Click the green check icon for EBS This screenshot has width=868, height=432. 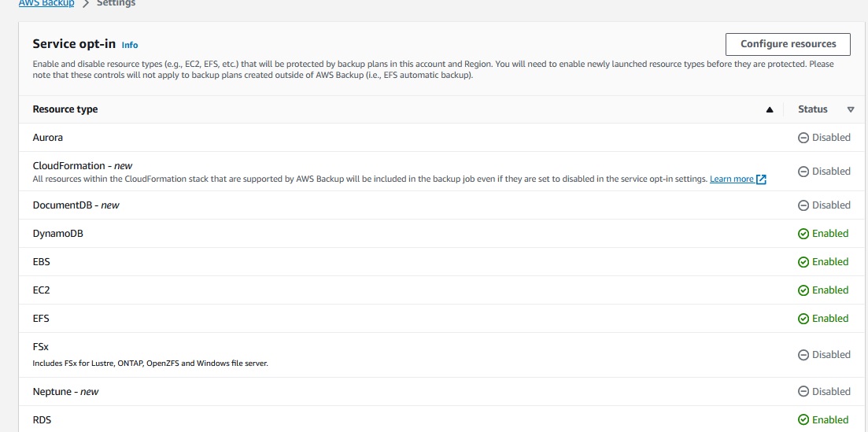pyautogui.click(x=803, y=262)
